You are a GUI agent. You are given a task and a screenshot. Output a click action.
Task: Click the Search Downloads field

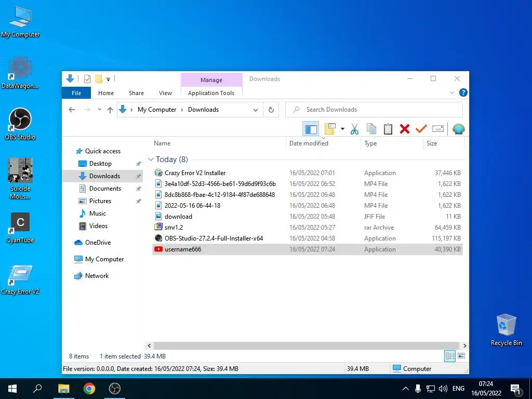374,110
